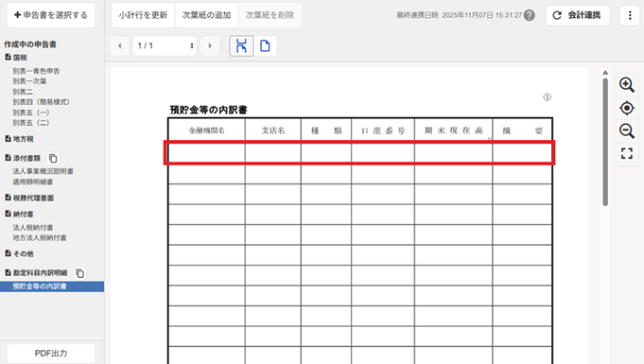Click 小計行を更新 button

(x=143, y=15)
